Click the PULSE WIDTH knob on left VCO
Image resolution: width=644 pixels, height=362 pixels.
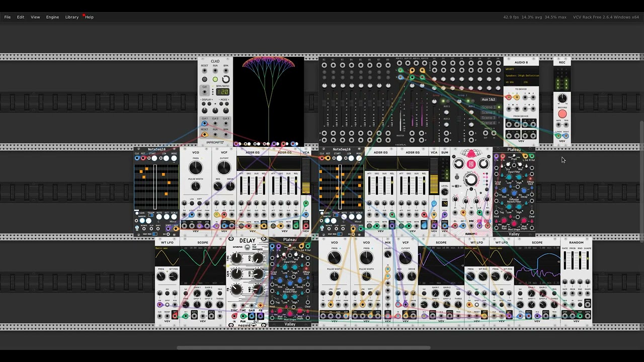click(196, 187)
